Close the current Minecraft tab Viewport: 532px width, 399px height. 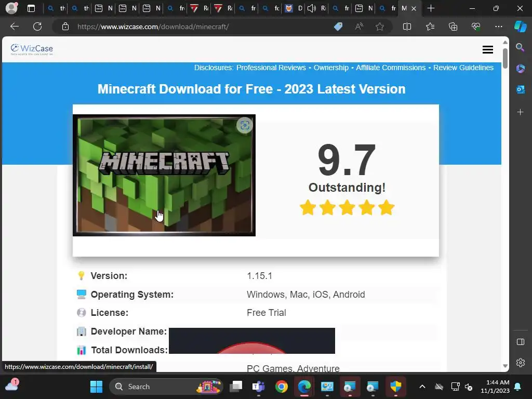click(x=414, y=8)
